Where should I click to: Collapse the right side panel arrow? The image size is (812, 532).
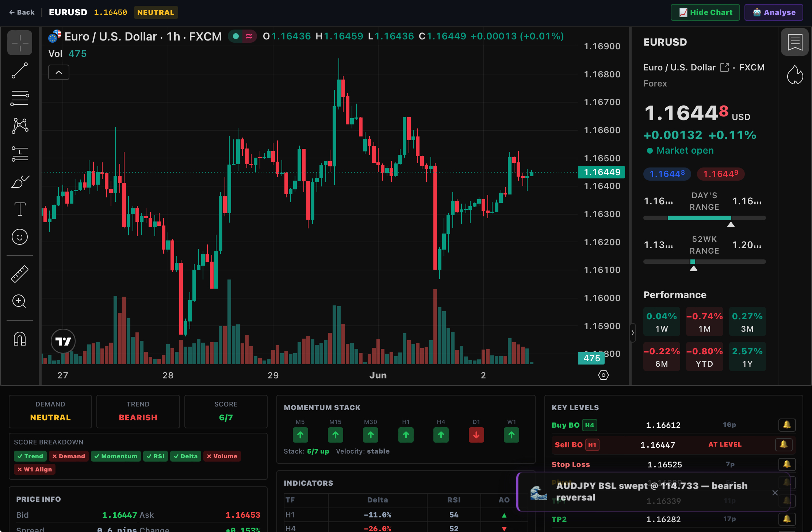tap(633, 332)
